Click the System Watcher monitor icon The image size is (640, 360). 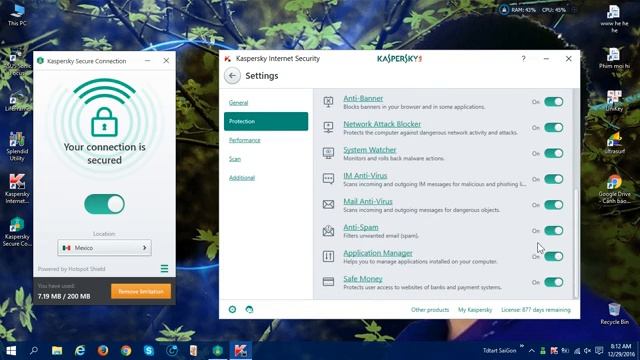point(329,153)
